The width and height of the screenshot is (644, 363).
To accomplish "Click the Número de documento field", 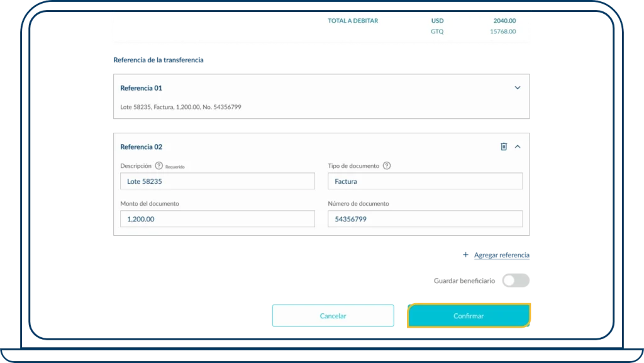I will pos(425,219).
